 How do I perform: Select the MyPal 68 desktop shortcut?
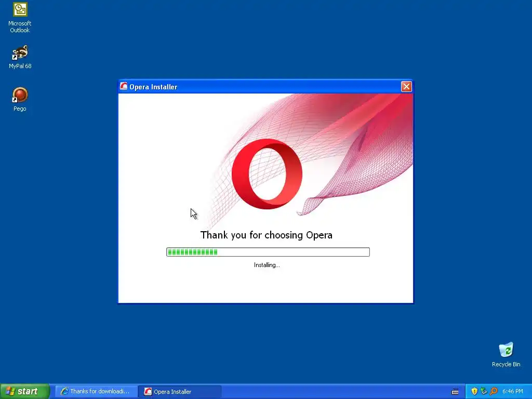(20, 57)
